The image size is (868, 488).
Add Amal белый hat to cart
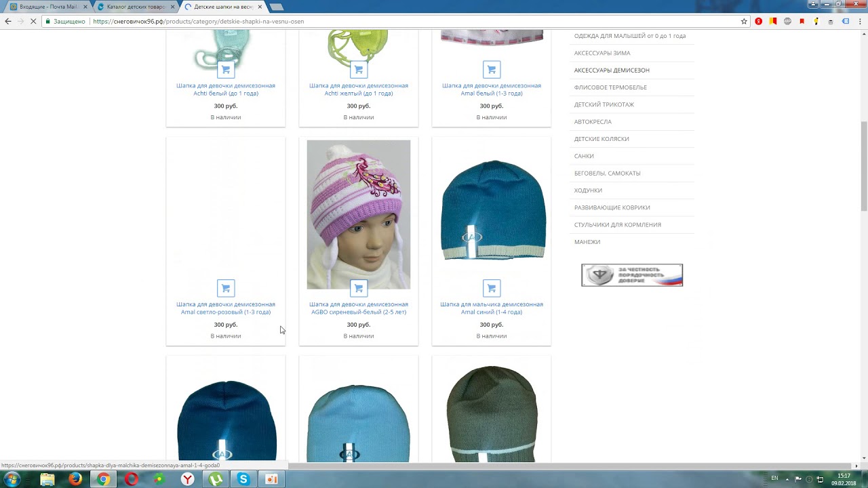pos(492,69)
